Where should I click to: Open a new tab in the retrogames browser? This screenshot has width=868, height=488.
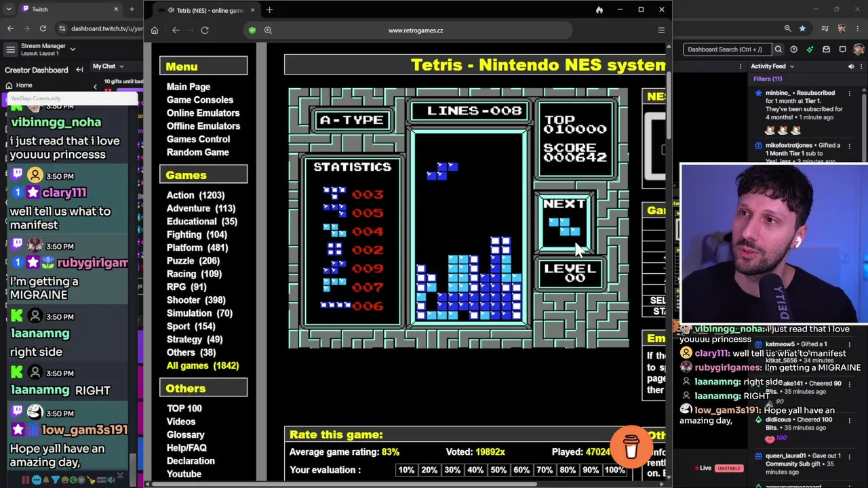click(x=269, y=9)
